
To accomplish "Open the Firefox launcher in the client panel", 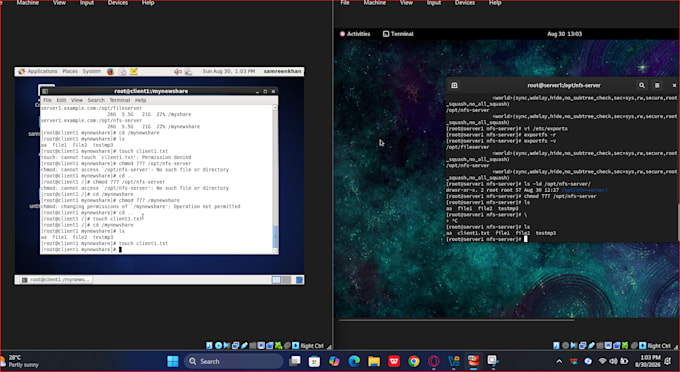I will point(111,72).
